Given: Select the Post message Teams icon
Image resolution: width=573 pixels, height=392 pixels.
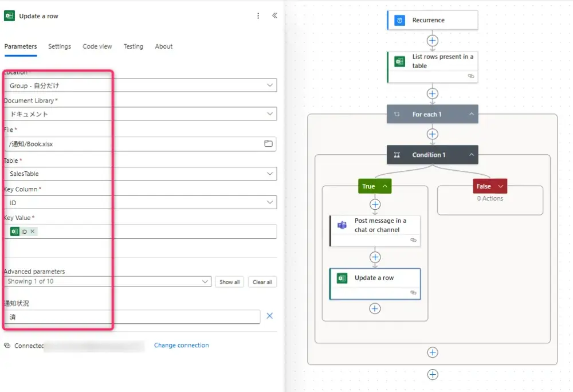Looking at the screenshot, I should [342, 225].
